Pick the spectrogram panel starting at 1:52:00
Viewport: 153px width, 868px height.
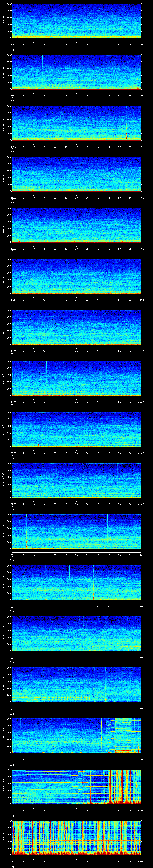77,532
